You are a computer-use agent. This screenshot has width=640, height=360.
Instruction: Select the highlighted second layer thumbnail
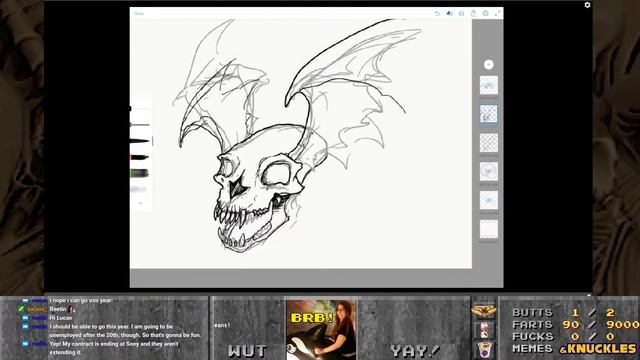click(489, 114)
